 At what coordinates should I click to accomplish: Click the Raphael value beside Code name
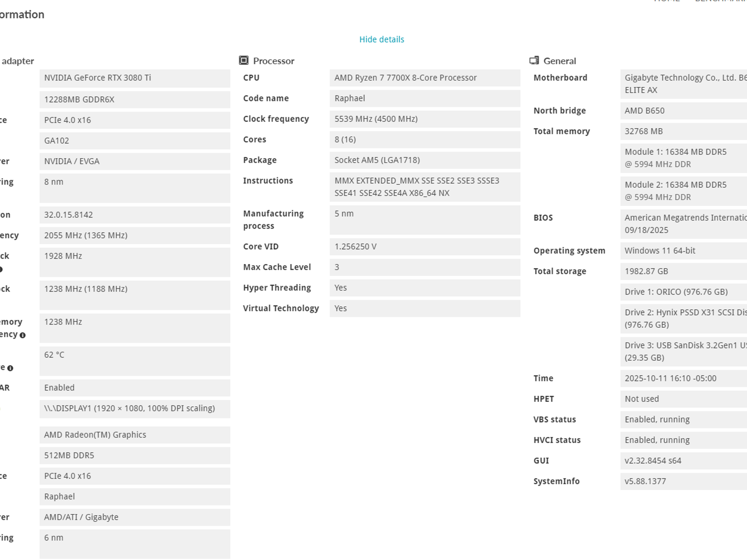[x=425, y=98]
